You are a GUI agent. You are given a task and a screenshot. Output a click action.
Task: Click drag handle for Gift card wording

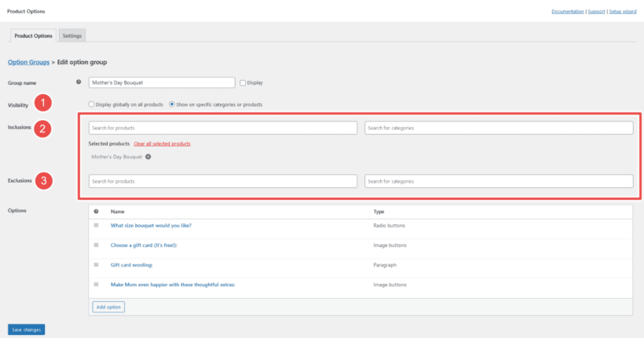point(97,264)
